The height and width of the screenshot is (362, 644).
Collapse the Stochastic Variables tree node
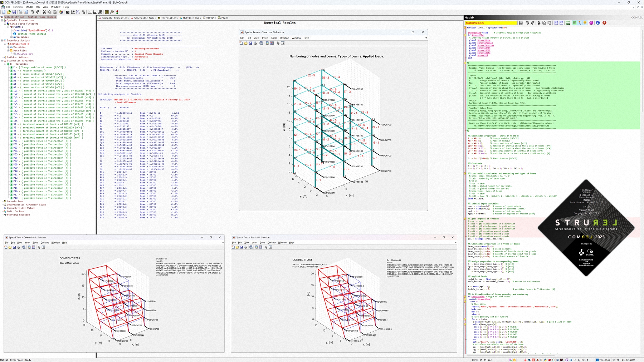(2, 61)
